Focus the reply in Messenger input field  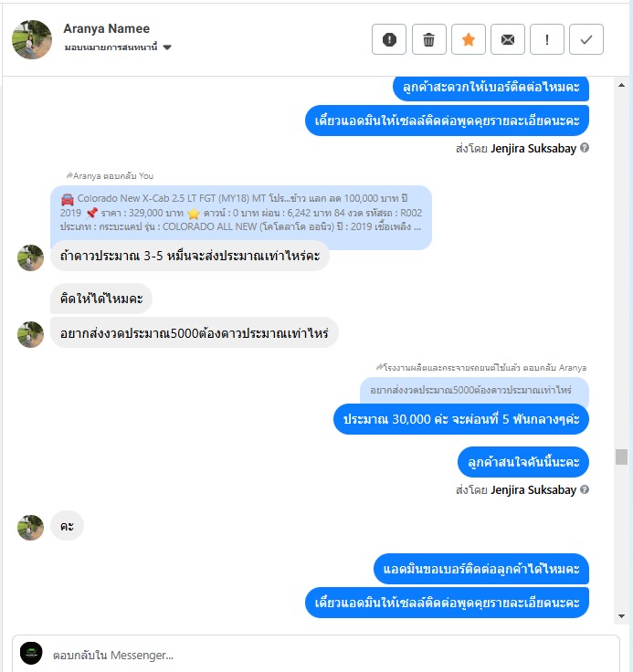[331, 655]
